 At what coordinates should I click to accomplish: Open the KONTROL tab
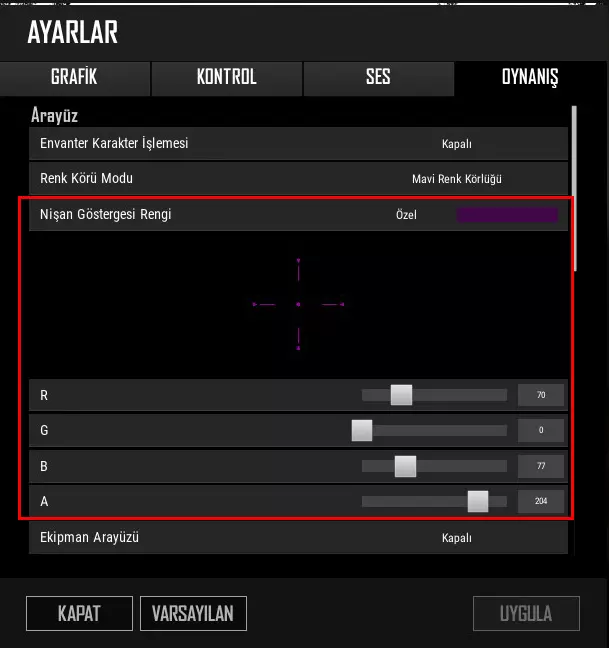(226, 79)
